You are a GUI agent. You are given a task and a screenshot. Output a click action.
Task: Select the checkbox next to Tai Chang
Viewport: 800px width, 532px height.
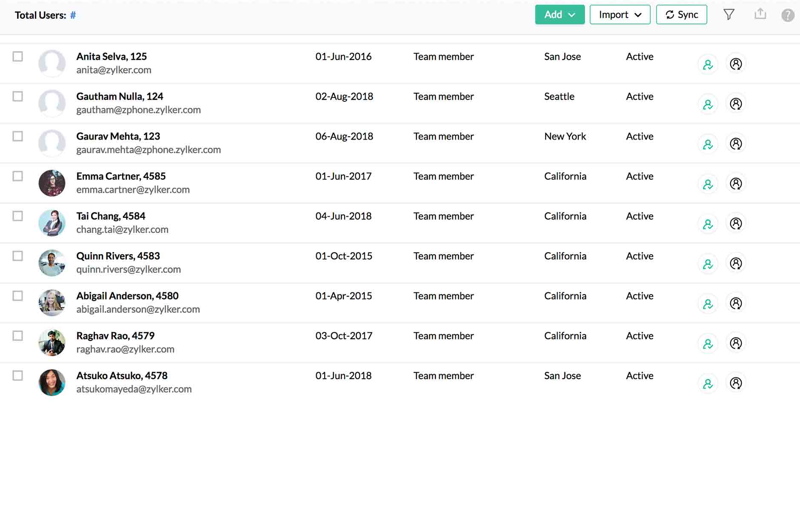(17, 216)
